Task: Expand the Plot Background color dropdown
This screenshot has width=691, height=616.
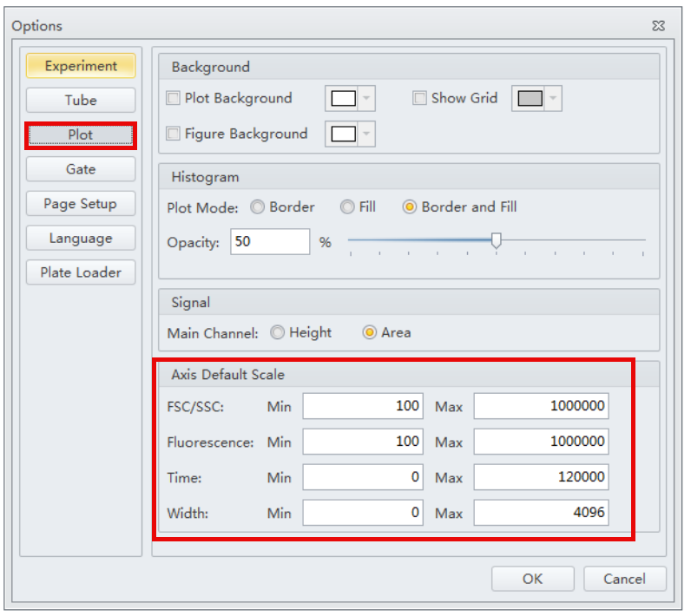Action: (x=366, y=99)
